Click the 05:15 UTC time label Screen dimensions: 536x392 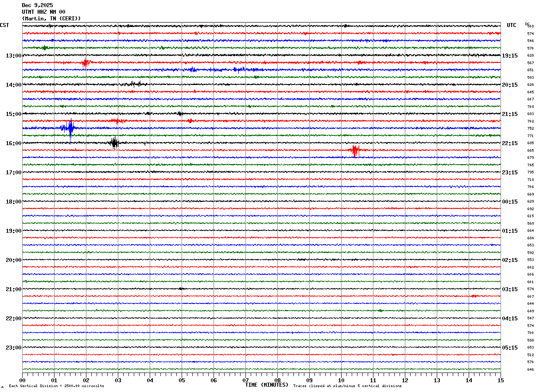pos(510,348)
